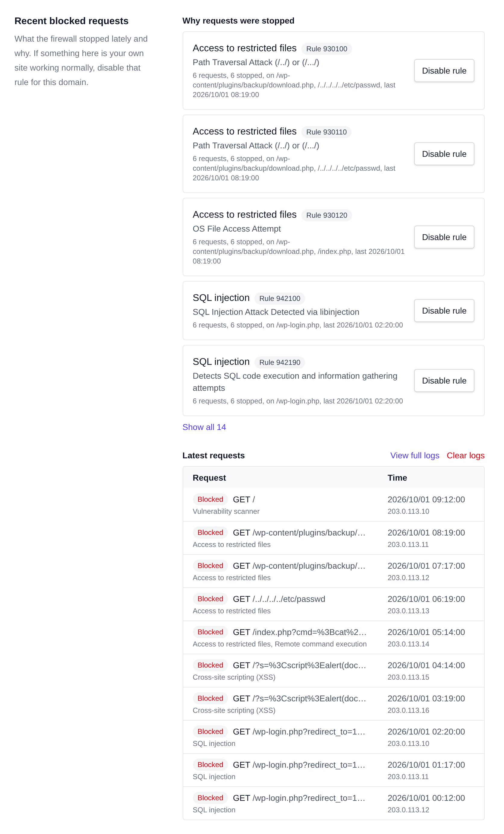504x834 pixels.
Task: Click the Time column header
Action: pyautogui.click(x=397, y=478)
